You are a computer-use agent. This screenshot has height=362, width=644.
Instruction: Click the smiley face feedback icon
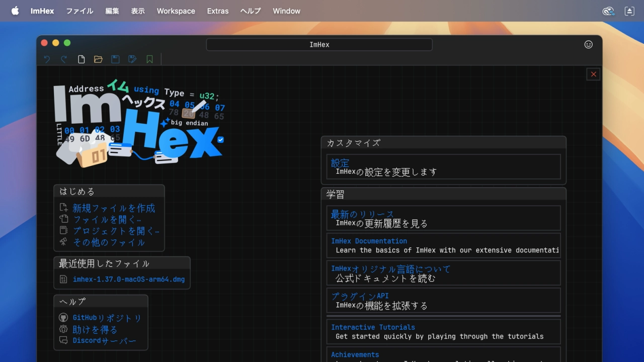[x=588, y=44]
